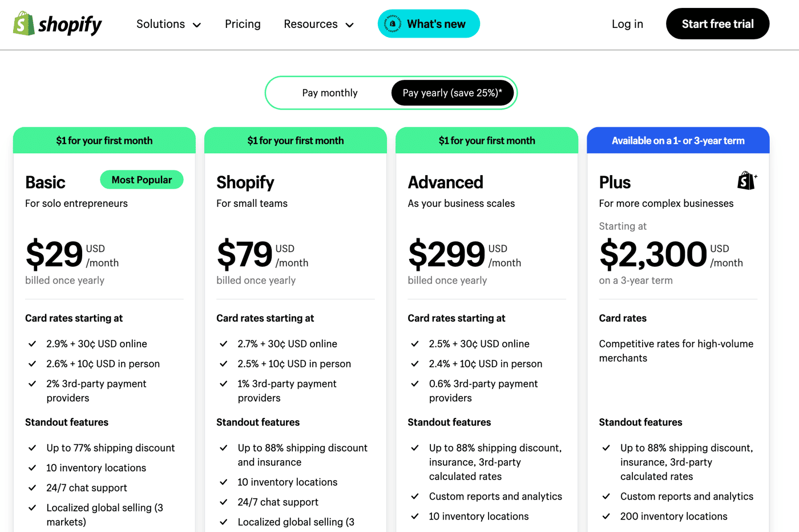Click checkmark beside Up to 88% shipping discount and insurance
The height and width of the screenshot is (532, 799).
(224, 448)
